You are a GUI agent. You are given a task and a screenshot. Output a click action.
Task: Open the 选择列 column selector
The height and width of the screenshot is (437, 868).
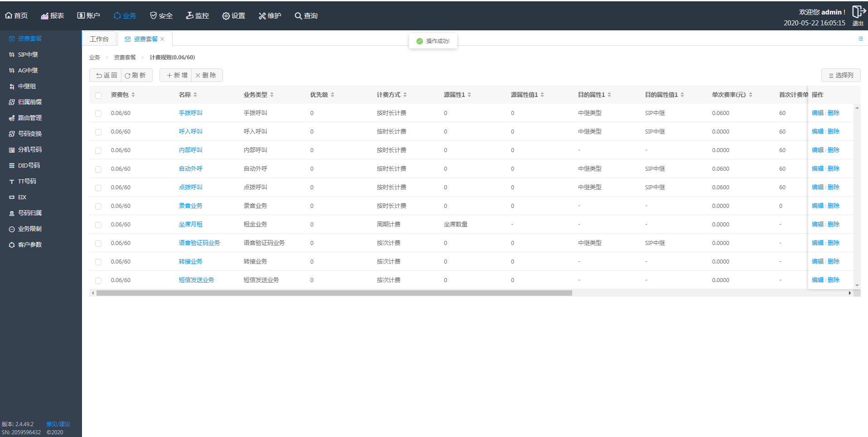840,75
